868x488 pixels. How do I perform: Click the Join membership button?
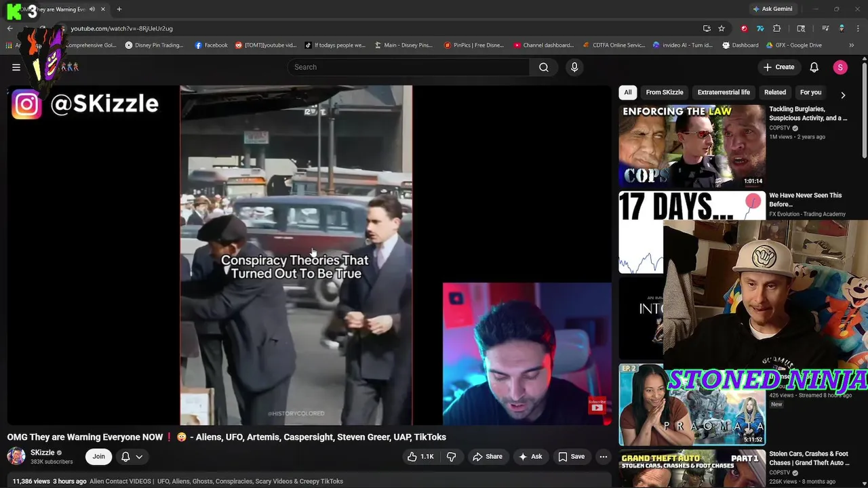coord(98,457)
